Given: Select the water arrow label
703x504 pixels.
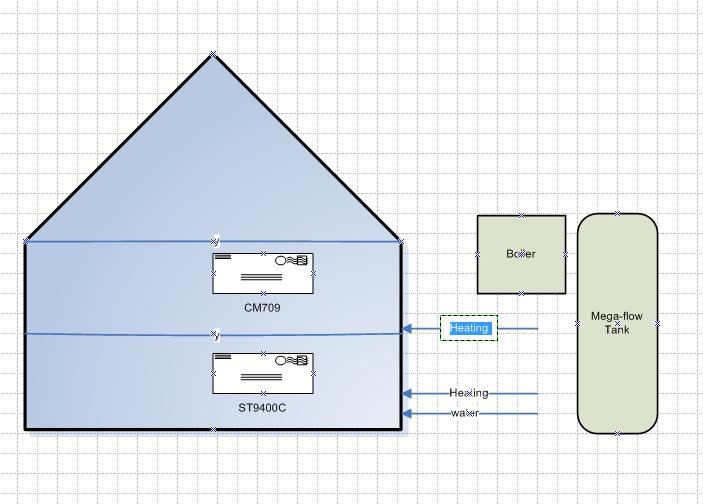Looking at the screenshot, I should click(x=465, y=413).
